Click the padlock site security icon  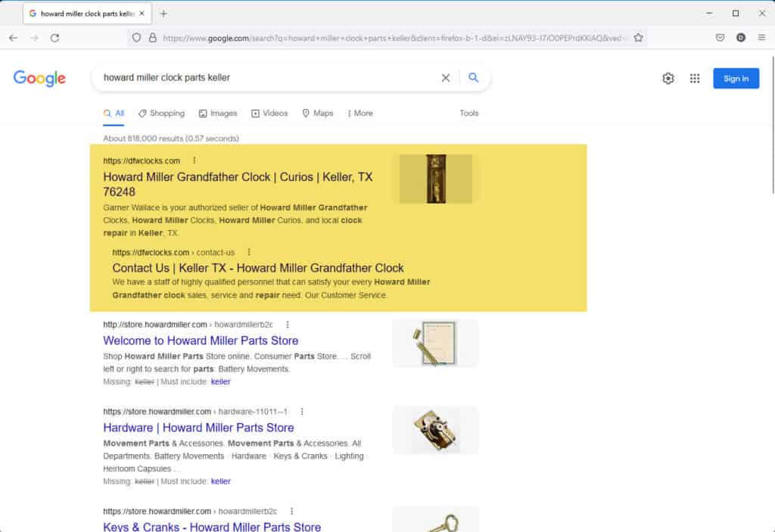(x=153, y=38)
